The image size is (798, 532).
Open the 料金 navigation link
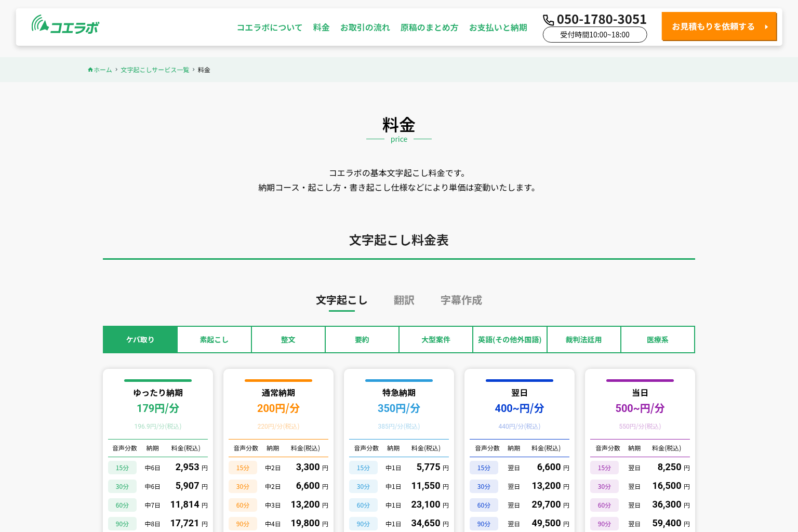coord(322,28)
